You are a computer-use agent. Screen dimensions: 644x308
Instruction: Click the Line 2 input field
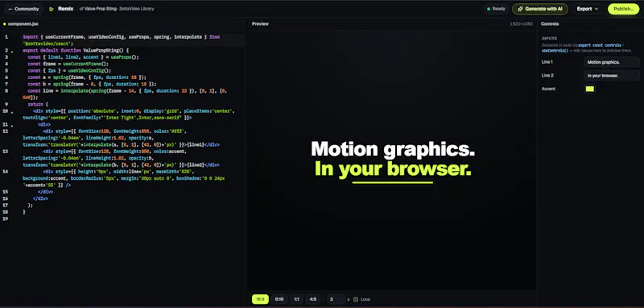pos(612,76)
